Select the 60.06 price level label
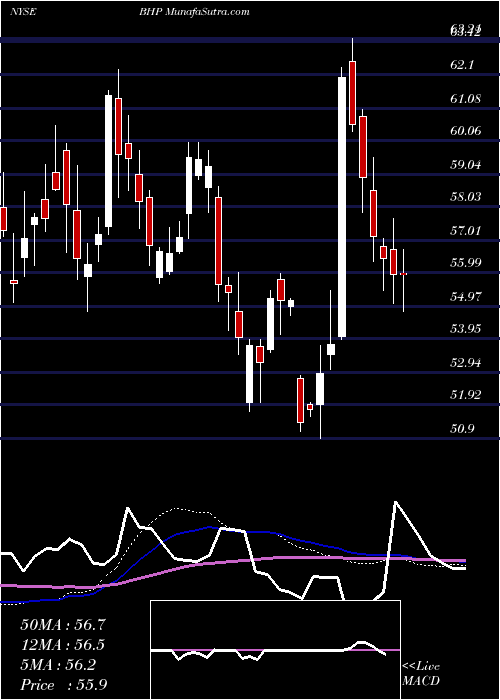This screenshot has height=700, width=500. 466,131
